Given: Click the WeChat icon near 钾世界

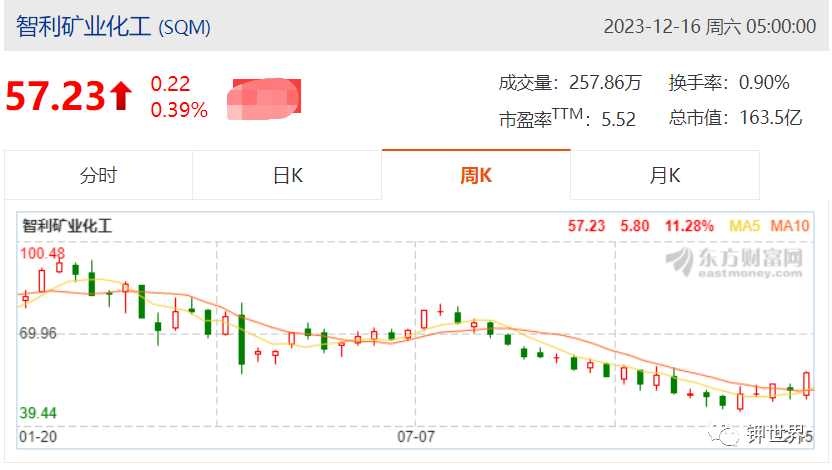Looking at the screenshot, I should (723, 434).
